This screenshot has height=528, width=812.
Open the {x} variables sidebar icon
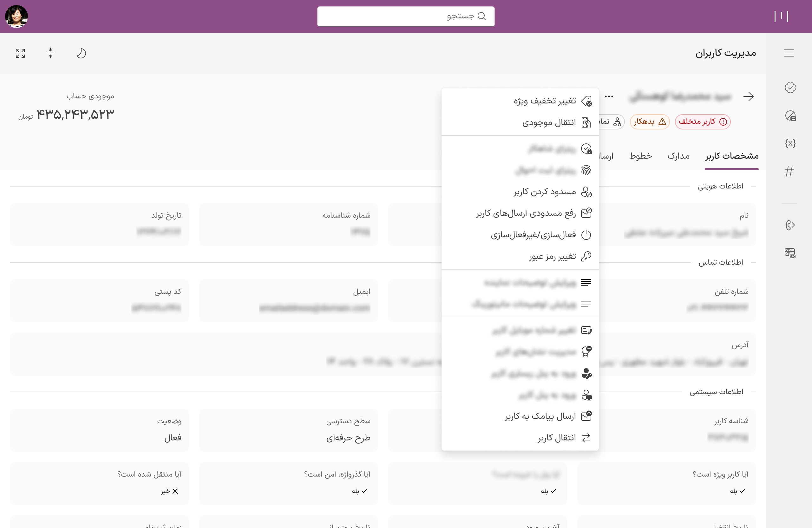pos(790,143)
